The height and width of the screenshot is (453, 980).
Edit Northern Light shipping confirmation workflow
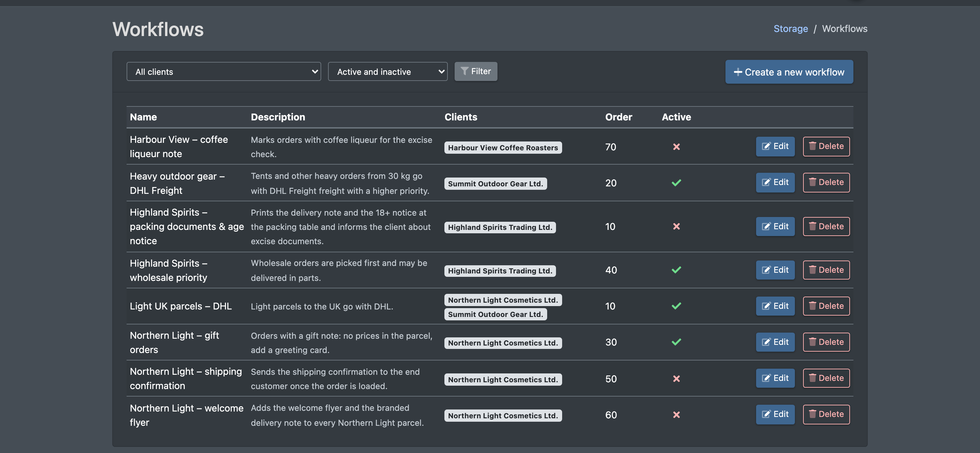coord(775,379)
